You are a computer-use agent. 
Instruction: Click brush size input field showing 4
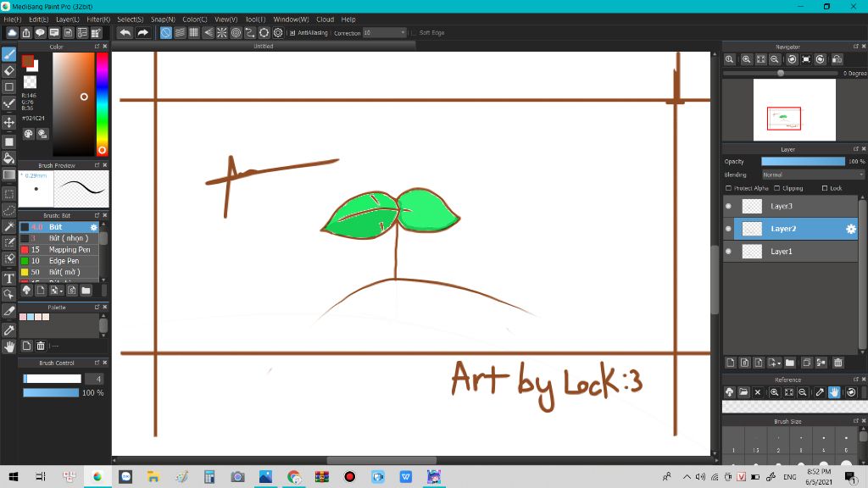pos(94,379)
